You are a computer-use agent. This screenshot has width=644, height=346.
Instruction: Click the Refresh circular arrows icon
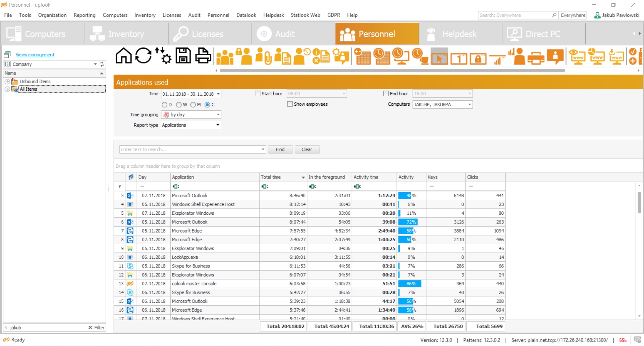pyautogui.click(x=144, y=56)
